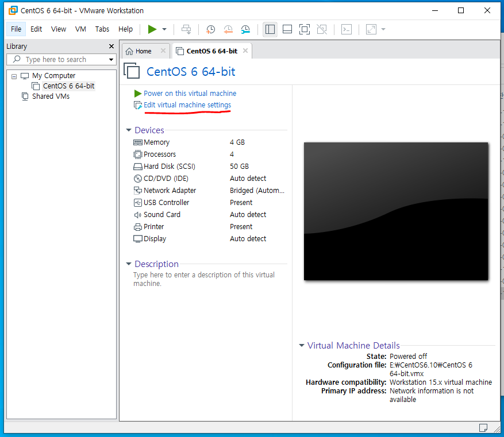Click the VM screen preview thumbnail
504x437 pixels.
pos(396,211)
